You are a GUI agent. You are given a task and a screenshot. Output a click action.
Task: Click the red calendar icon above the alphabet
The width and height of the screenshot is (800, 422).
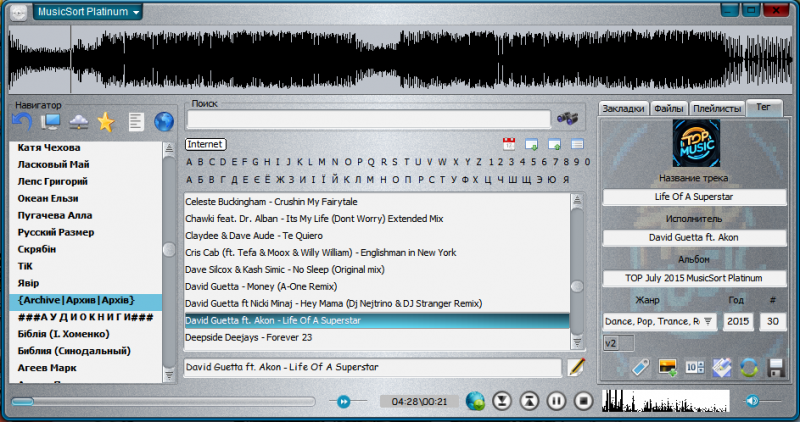point(509,144)
